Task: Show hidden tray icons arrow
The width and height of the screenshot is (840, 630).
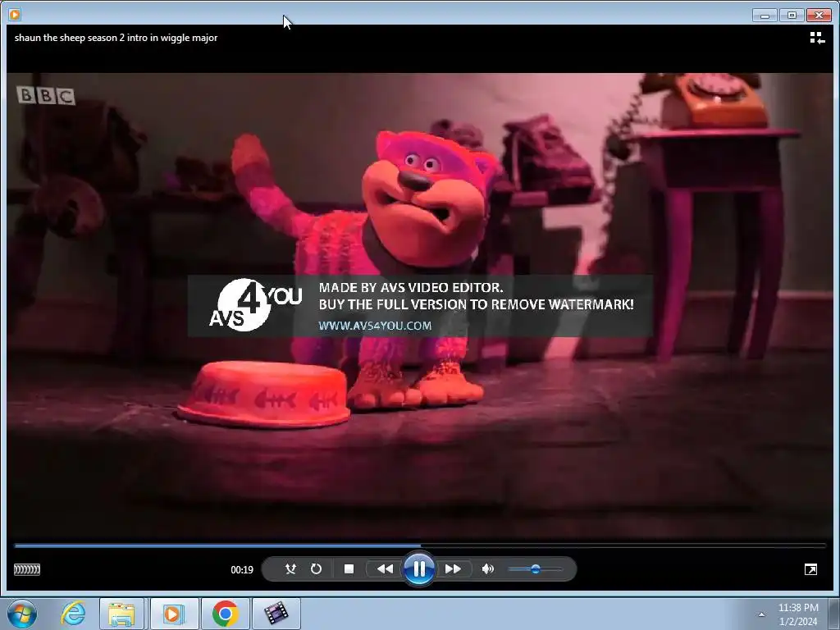Action: coord(761,614)
